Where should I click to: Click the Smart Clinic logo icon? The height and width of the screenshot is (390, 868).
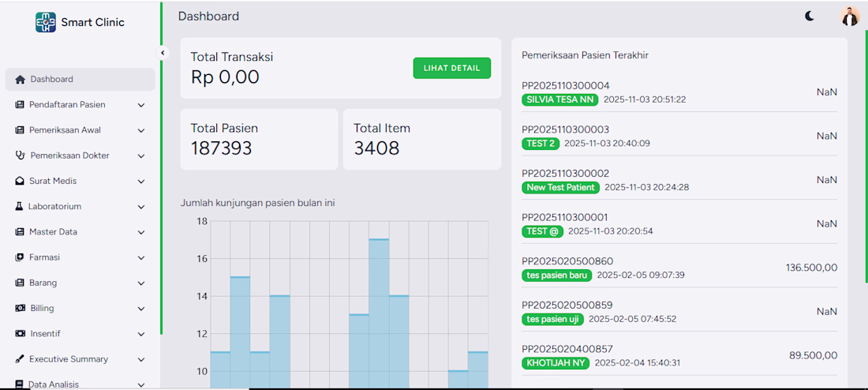pos(46,22)
